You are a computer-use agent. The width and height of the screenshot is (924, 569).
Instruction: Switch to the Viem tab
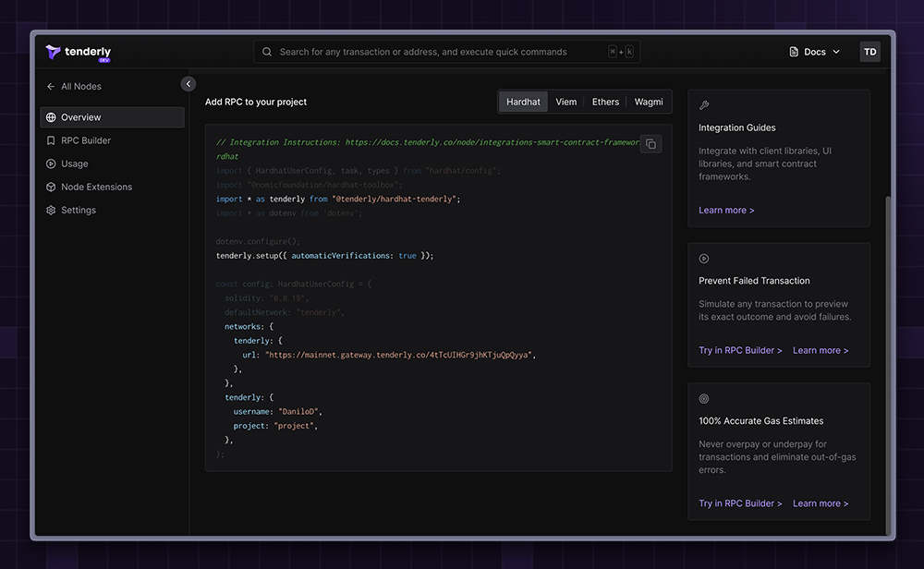click(x=565, y=102)
